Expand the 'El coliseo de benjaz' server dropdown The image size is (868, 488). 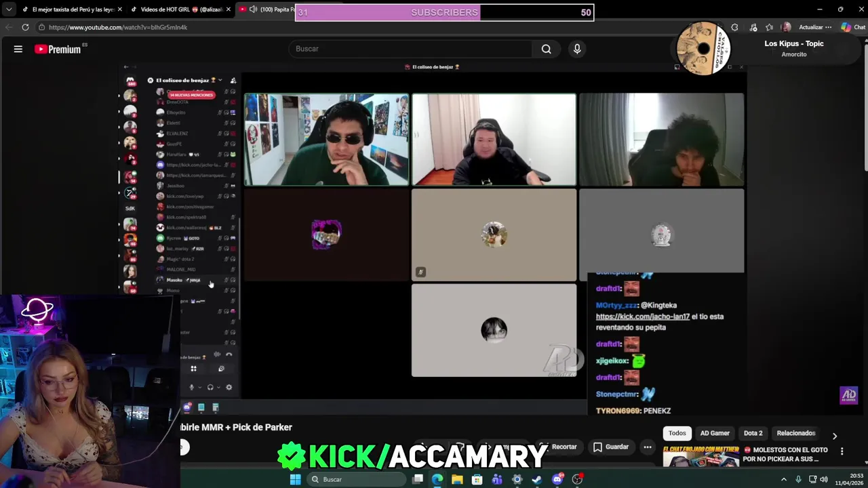[x=220, y=80]
